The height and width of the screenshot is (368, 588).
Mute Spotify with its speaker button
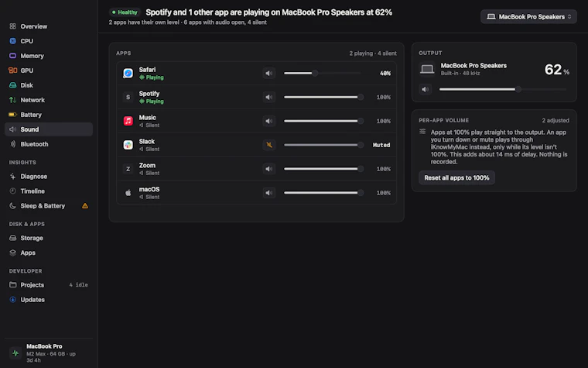pyautogui.click(x=269, y=98)
